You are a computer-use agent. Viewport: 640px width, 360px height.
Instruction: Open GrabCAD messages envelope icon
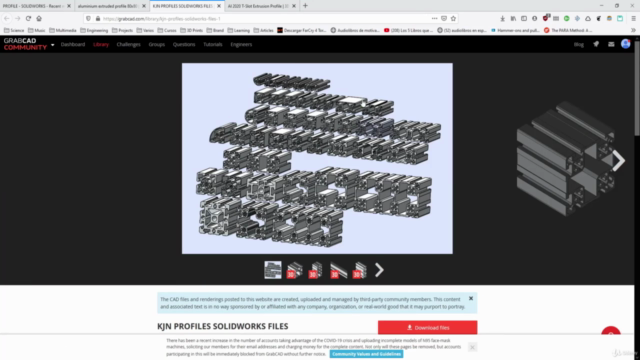611,44
